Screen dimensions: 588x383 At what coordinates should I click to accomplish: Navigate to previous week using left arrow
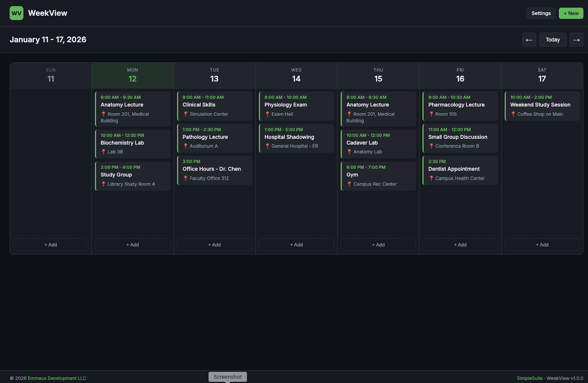[529, 39]
